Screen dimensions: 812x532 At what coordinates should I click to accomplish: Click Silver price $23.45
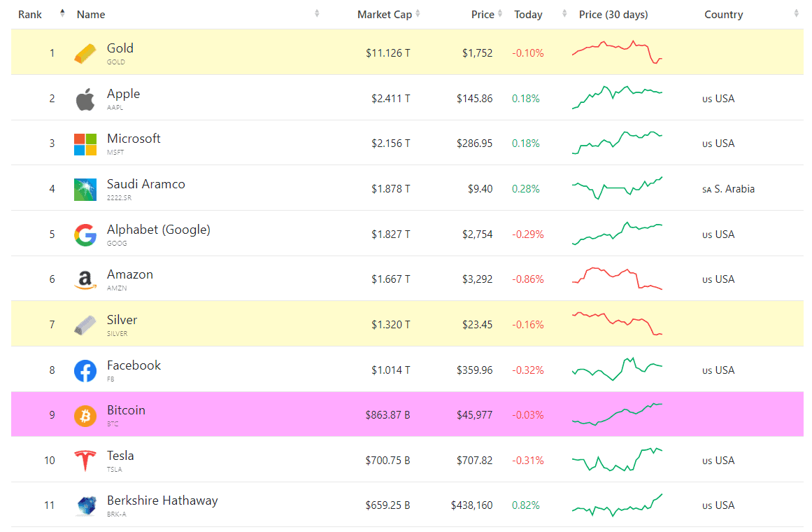[x=478, y=325]
